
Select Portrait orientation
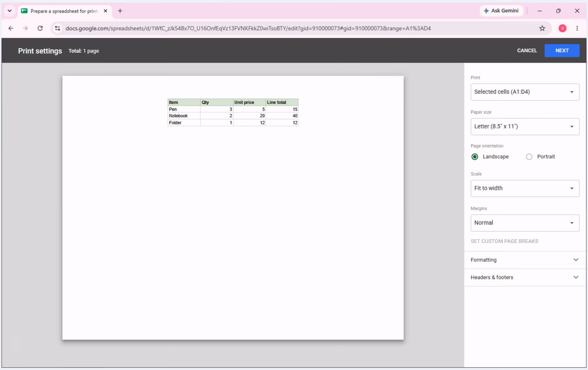529,157
